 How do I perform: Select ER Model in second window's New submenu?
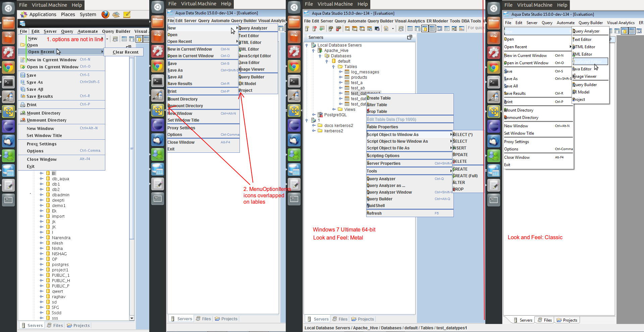[258, 84]
